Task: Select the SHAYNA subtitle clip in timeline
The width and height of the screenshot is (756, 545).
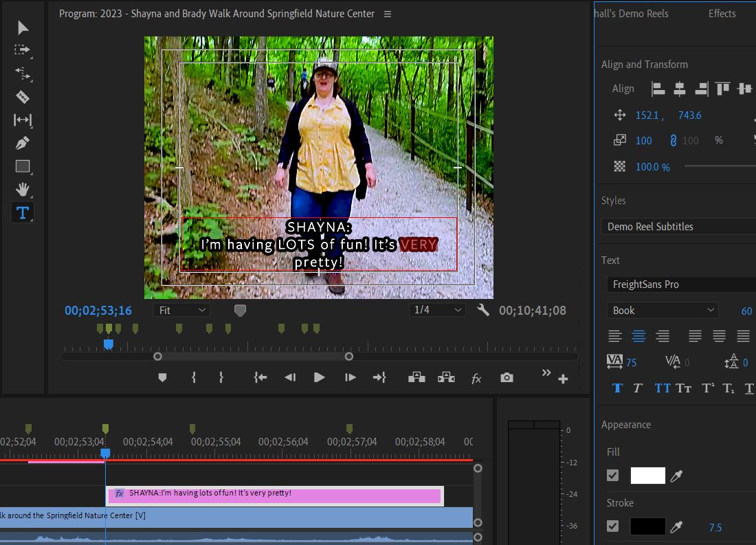Action: pyautogui.click(x=274, y=496)
